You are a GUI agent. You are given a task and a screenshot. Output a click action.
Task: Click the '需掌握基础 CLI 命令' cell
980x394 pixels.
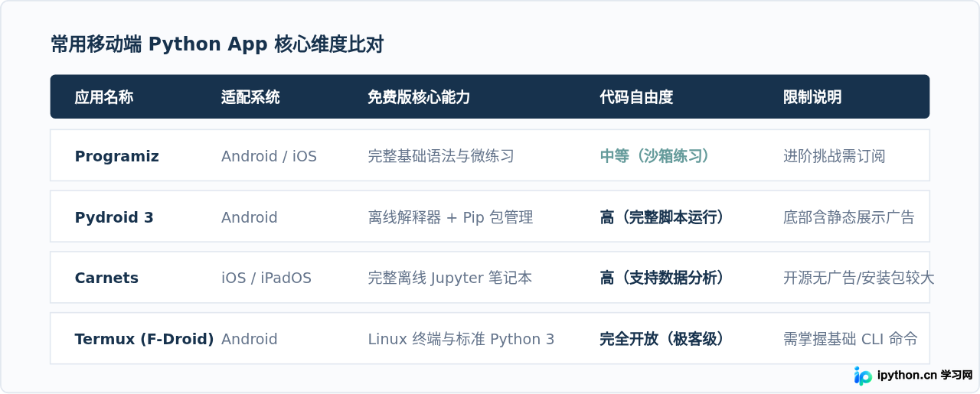(x=851, y=339)
